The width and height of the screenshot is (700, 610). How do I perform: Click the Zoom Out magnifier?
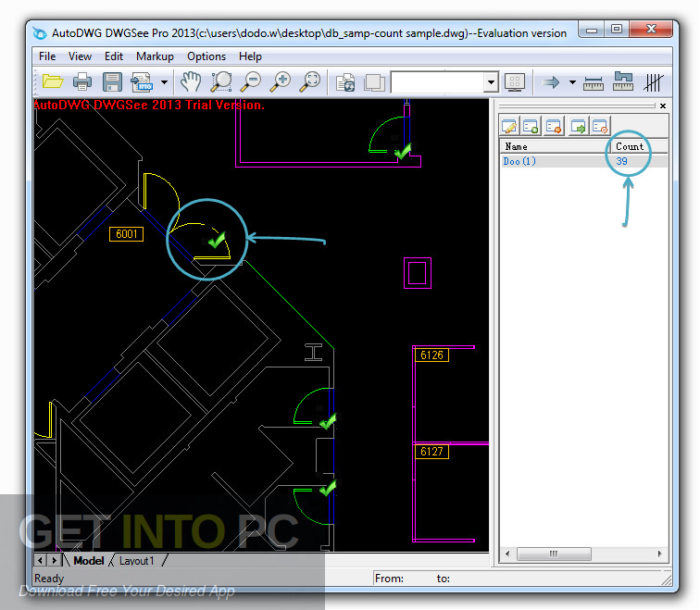(251, 81)
